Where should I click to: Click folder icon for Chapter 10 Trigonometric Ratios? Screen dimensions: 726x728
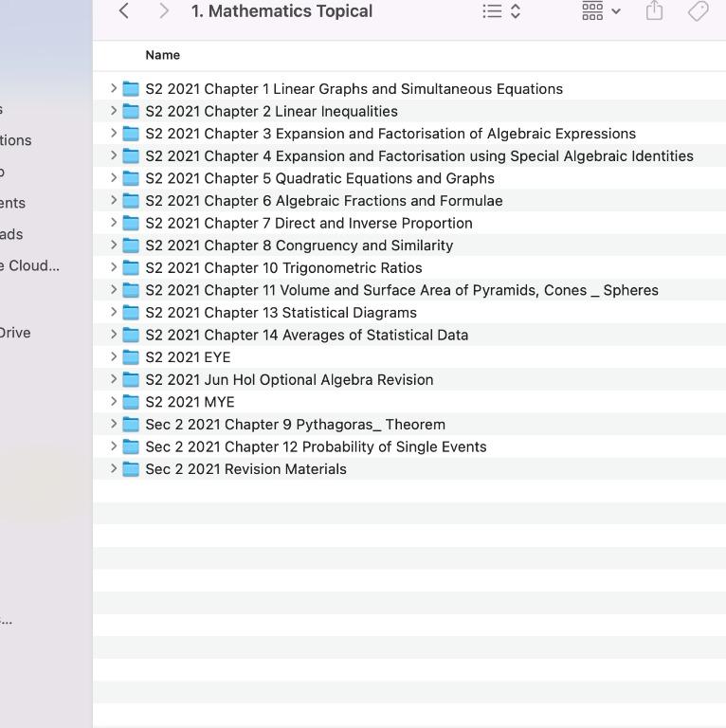point(132,267)
